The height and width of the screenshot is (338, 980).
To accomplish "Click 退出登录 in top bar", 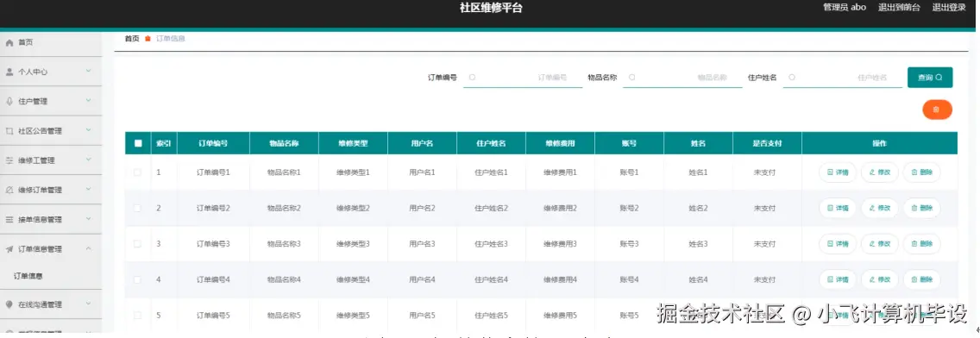I will [949, 8].
